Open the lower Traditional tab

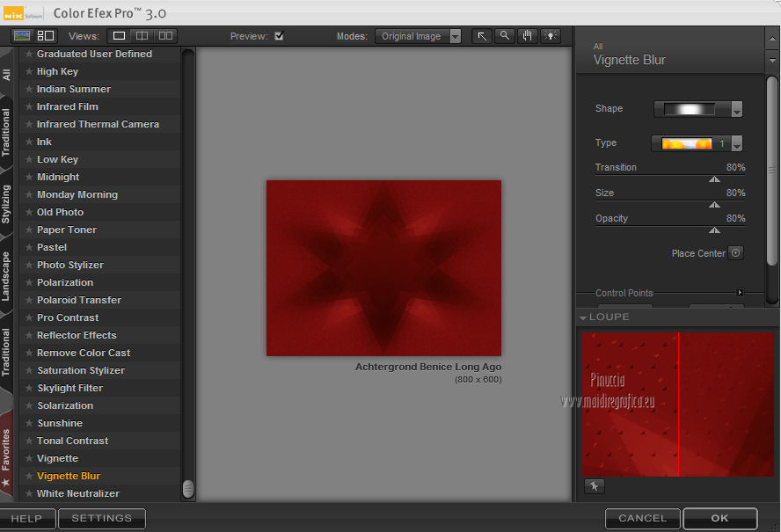pos(6,353)
